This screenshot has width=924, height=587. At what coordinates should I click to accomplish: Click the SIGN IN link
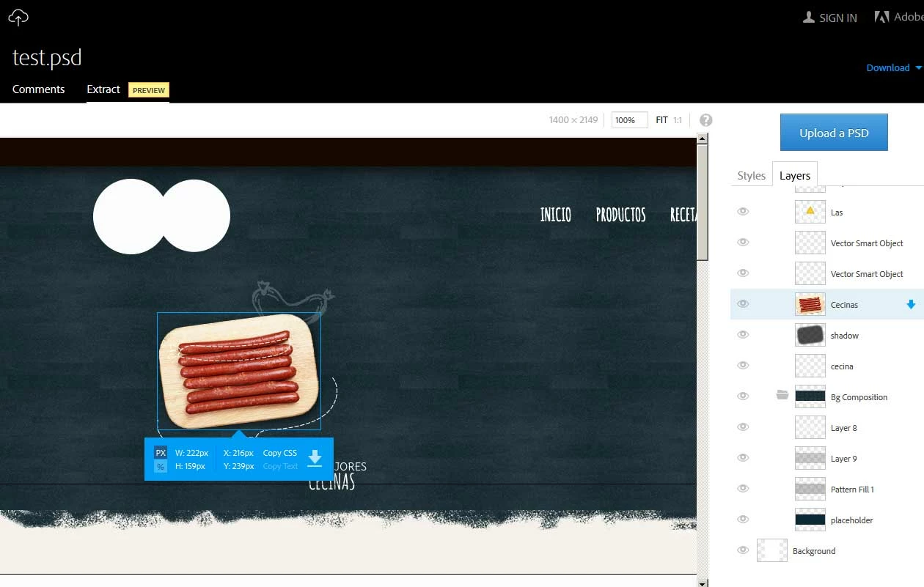pos(838,18)
